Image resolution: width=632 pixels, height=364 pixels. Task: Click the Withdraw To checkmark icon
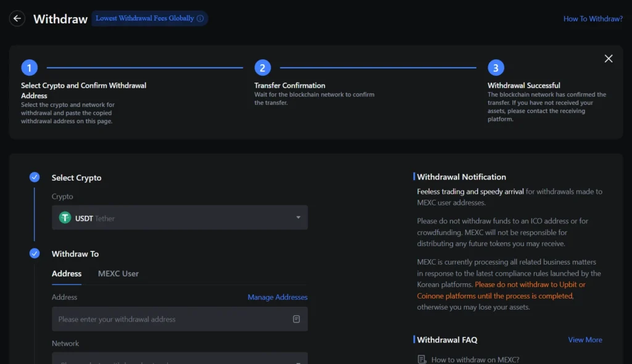pyautogui.click(x=35, y=253)
